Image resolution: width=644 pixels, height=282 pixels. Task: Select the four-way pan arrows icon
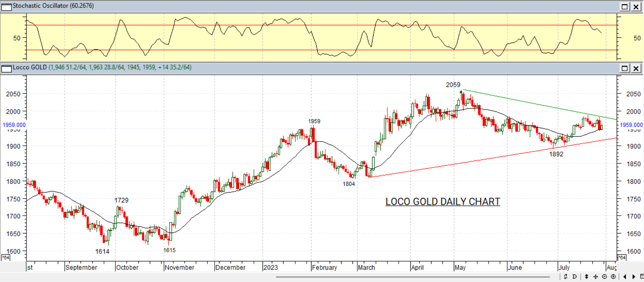pos(595,276)
